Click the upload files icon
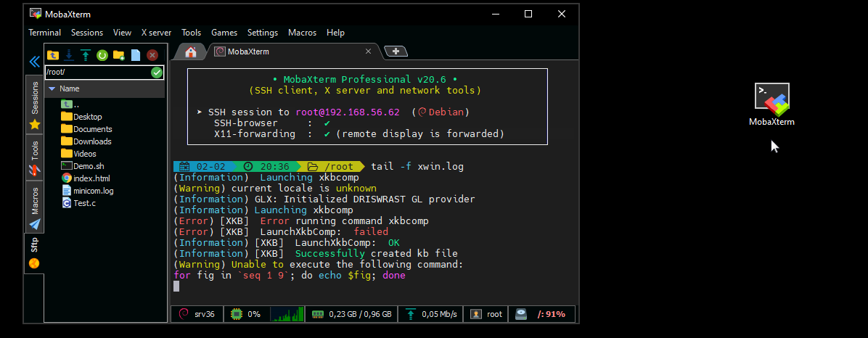Viewport: 868px width, 338px height. (85, 55)
